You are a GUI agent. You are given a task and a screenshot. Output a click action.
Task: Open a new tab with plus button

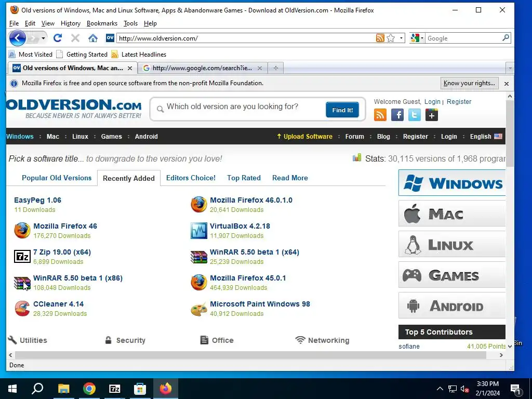(x=276, y=68)
